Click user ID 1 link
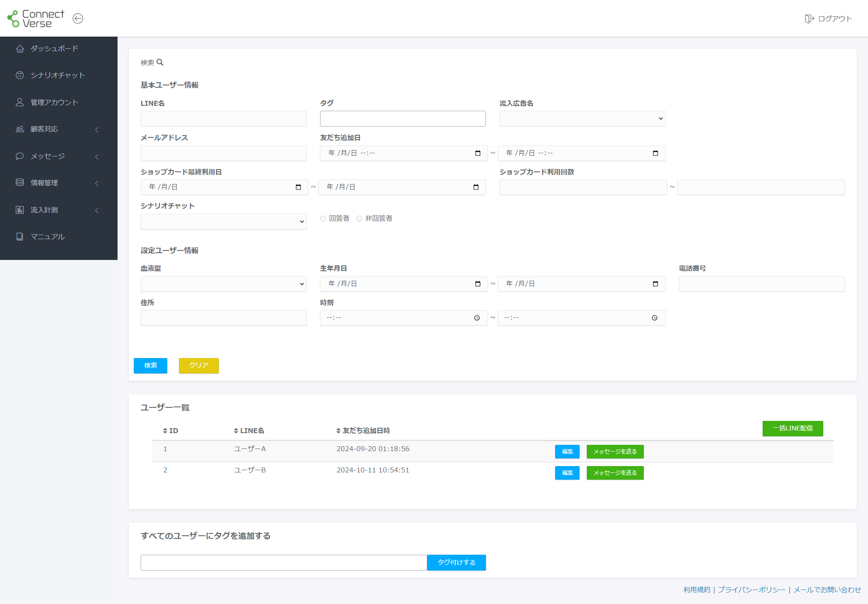This screenshot has height=604, width=868. coord(165,449)
